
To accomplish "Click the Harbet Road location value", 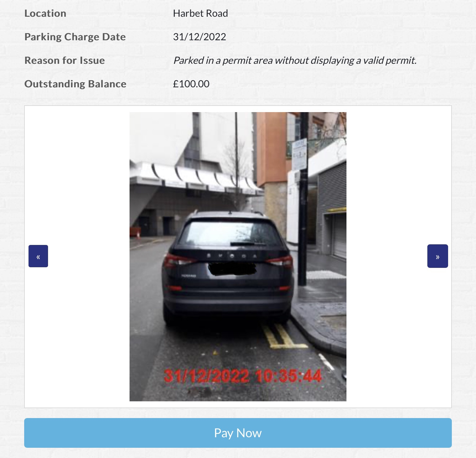I will [201, 13].
